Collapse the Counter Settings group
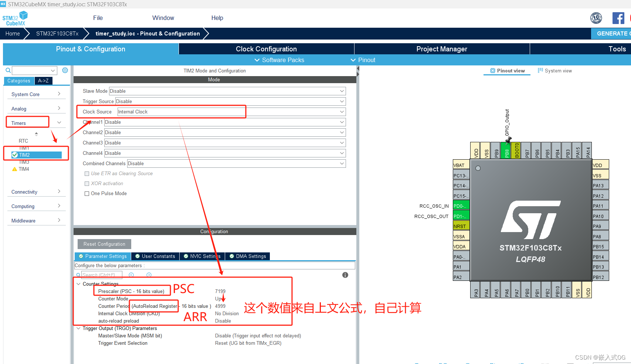Viewport: 631px width, 364px height. pyautogui.click(x=78, y=284)
